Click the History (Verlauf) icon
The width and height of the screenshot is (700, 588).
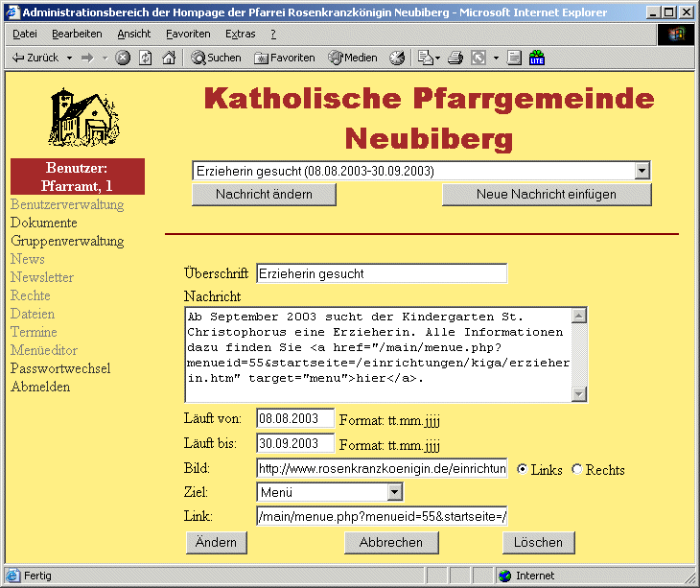coord(397,58)
